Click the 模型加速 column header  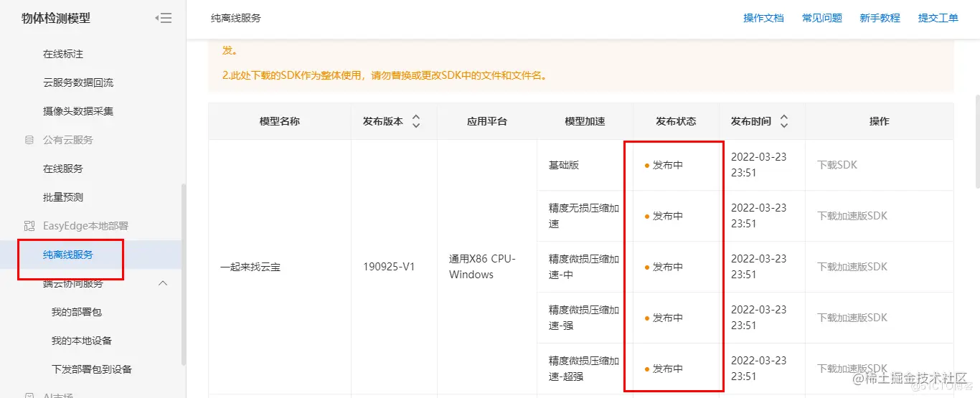[x=585, y=121]
